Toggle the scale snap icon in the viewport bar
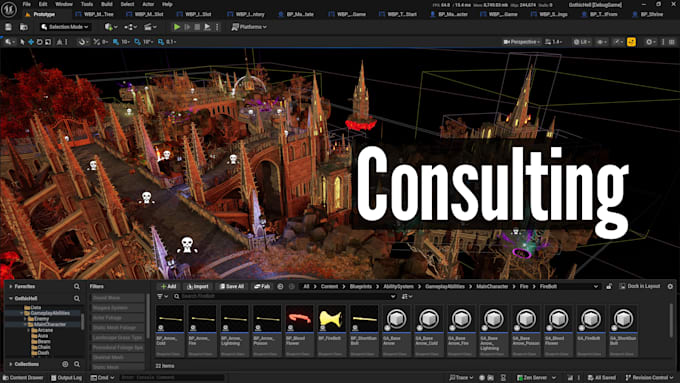Image resolution: width=680 pixels, height=383 pixels. pyautogui.click(x=161, y=42)
